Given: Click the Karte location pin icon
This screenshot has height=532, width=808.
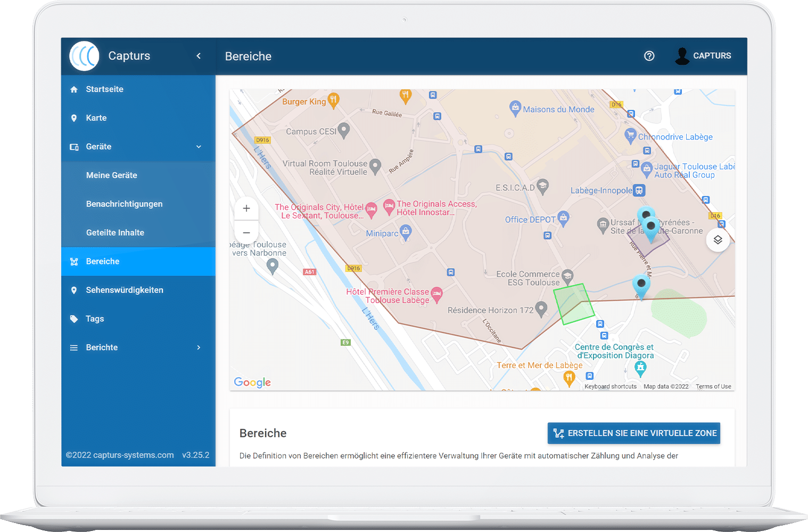Looking at the screenshot, I should [x=74, y=118].
